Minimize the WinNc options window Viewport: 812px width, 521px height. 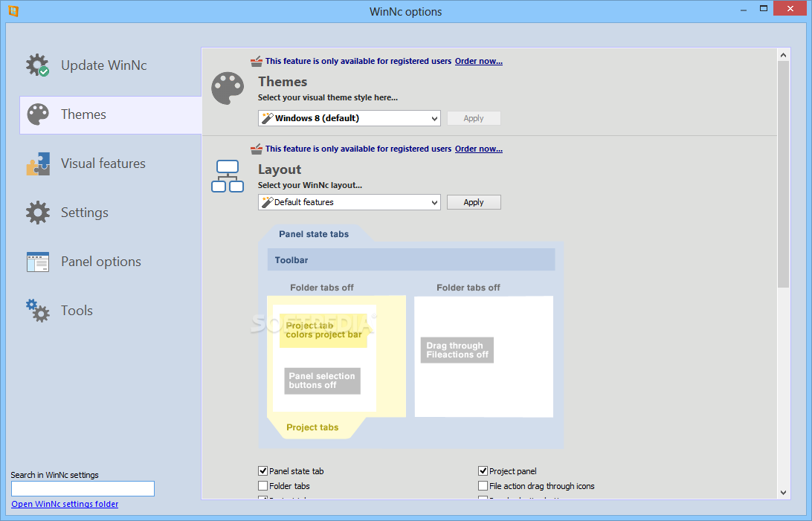point(744,9)
